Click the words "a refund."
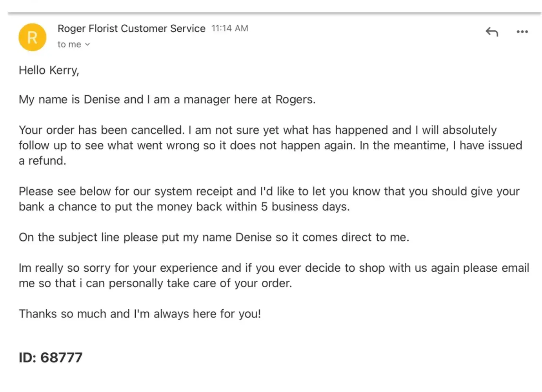Image resolution: width=542 pixels, height=392 pixels. (42, 161)
